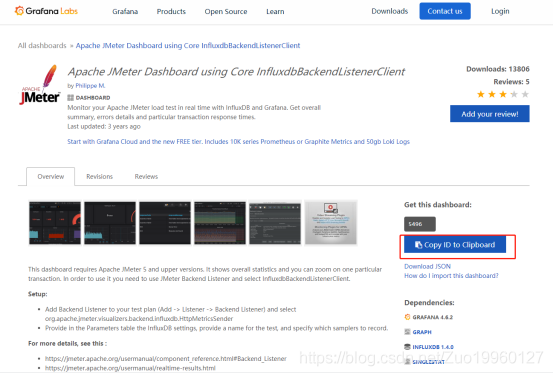This screenshot has height=376, width=553.
Task: Click the Setup heading text
Action: coord(37,294)
